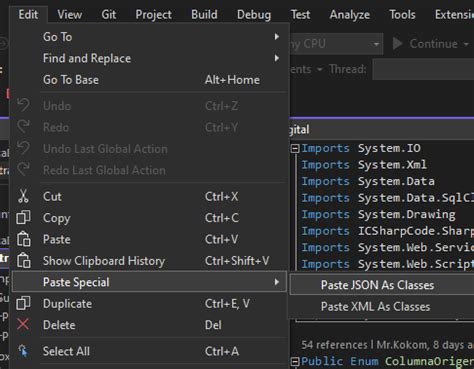
Task: Click the Imports System.Xml code line
Action: tap(364, 164)
